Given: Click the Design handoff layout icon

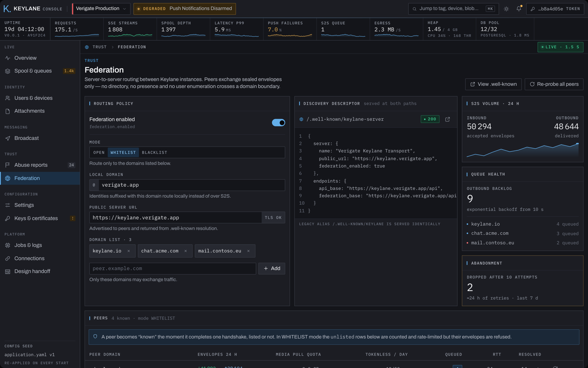Looking at the screenshot, I should 8,272.
